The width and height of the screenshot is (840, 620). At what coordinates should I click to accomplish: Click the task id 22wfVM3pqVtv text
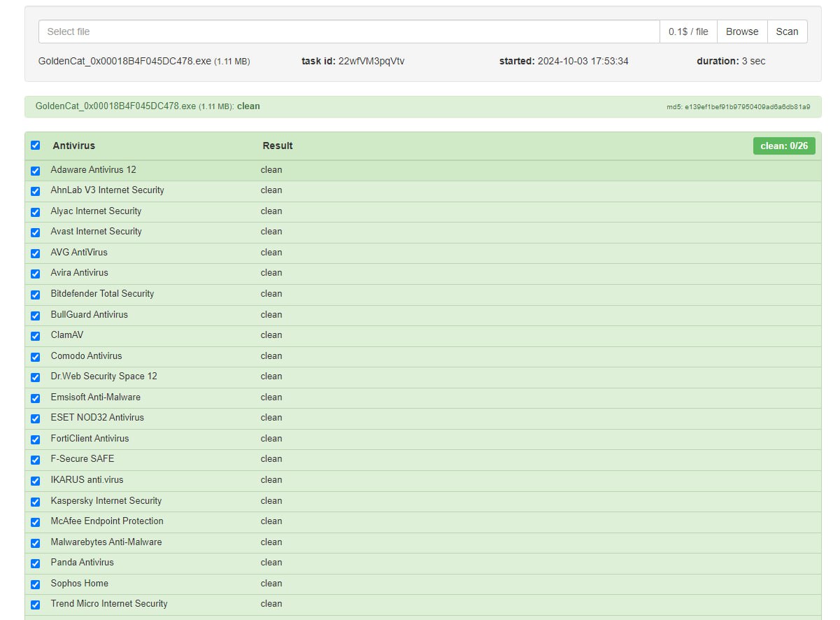click(353, 61)
